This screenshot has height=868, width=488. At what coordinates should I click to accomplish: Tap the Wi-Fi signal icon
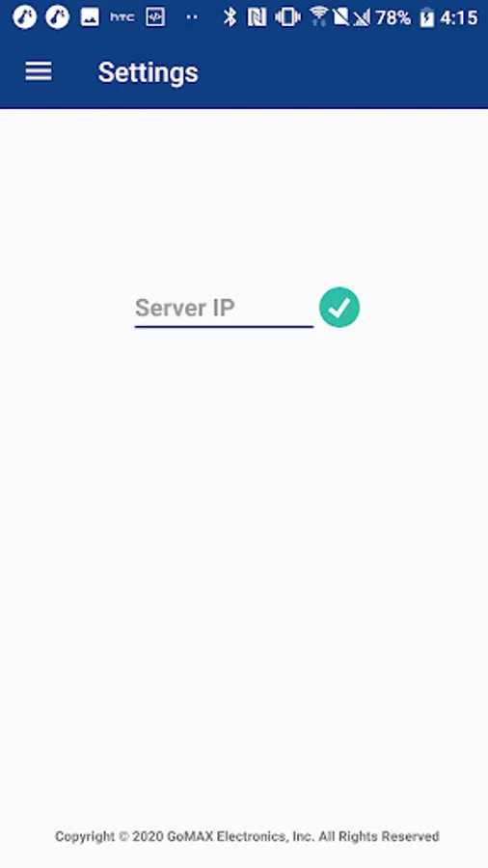[319, 16]
